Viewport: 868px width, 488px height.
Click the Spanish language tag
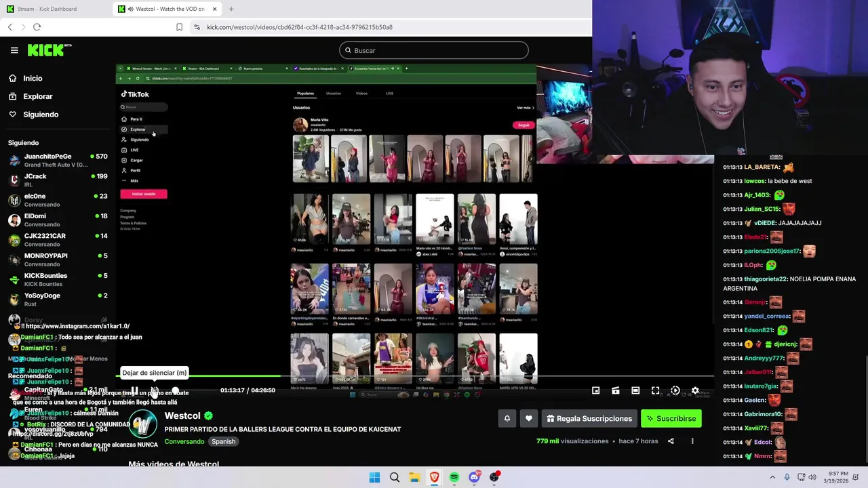(x=223, y=442)
